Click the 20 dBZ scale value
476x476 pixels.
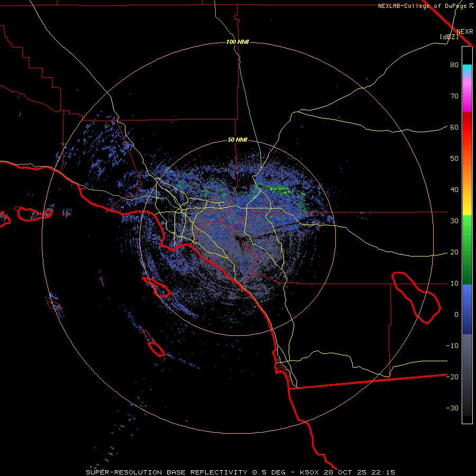454,252
